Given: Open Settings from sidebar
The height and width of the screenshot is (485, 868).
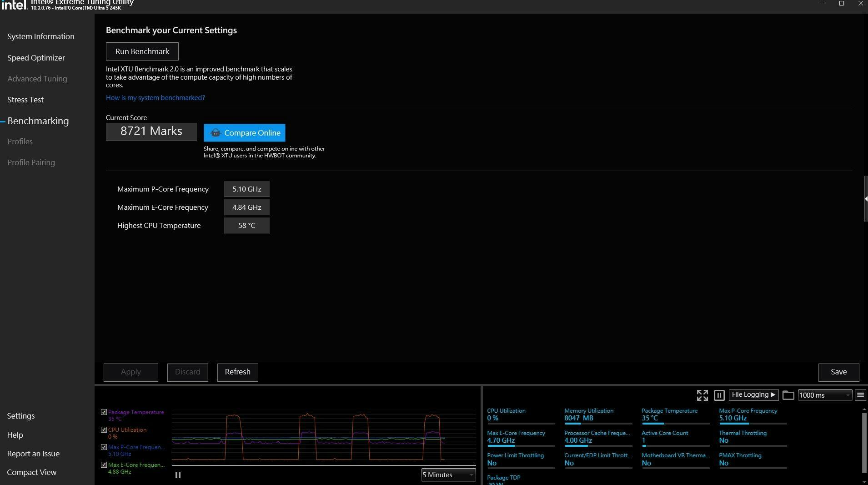Looking at the screenshot, I should coord(21,416).
